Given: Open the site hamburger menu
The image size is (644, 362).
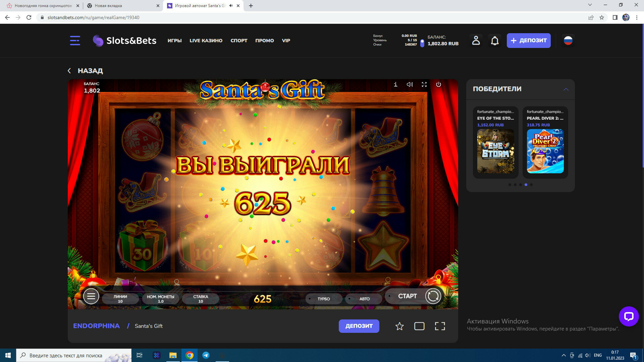Looking at the screenshot, I should [75, 41].
